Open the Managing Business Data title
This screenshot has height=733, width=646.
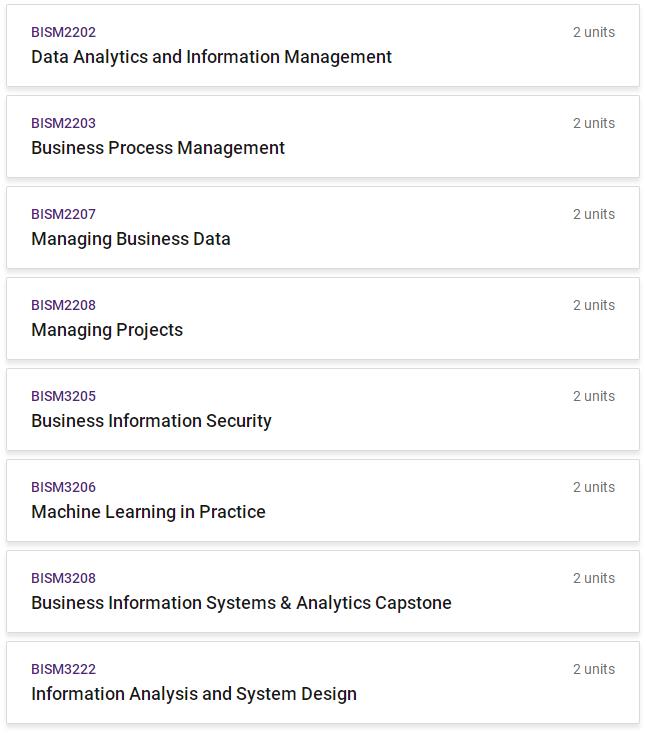point(131,239)
